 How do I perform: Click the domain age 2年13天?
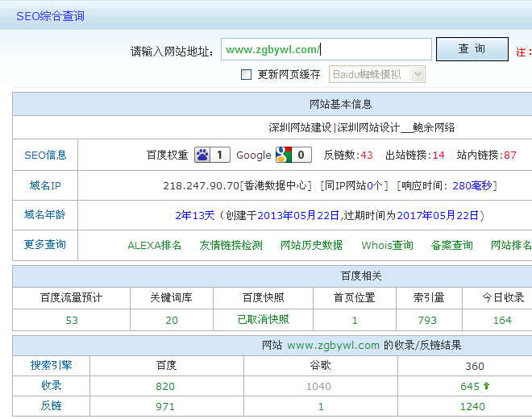point(195,215)
